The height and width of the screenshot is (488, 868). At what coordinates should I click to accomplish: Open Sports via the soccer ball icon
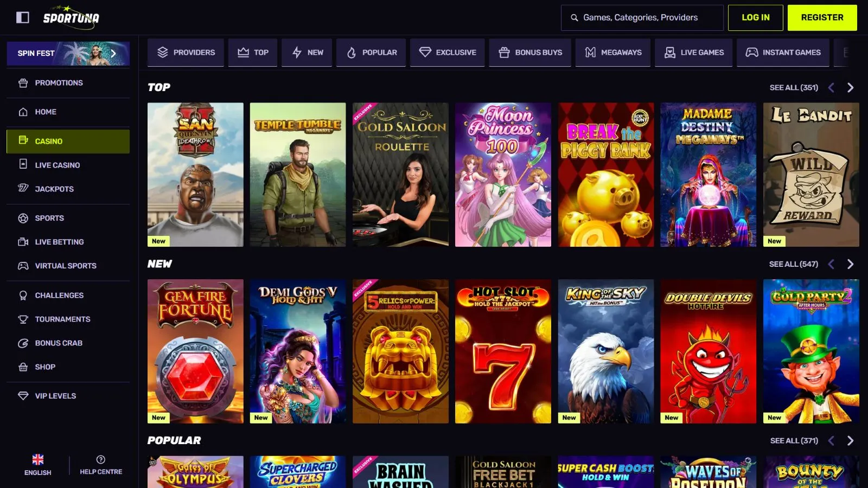pyautogui.click(x=23, y=218)
